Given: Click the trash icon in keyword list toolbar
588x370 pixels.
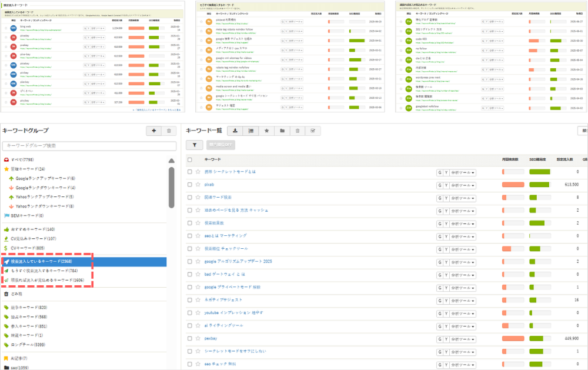Looking at the screenshot, I should 298,131.
